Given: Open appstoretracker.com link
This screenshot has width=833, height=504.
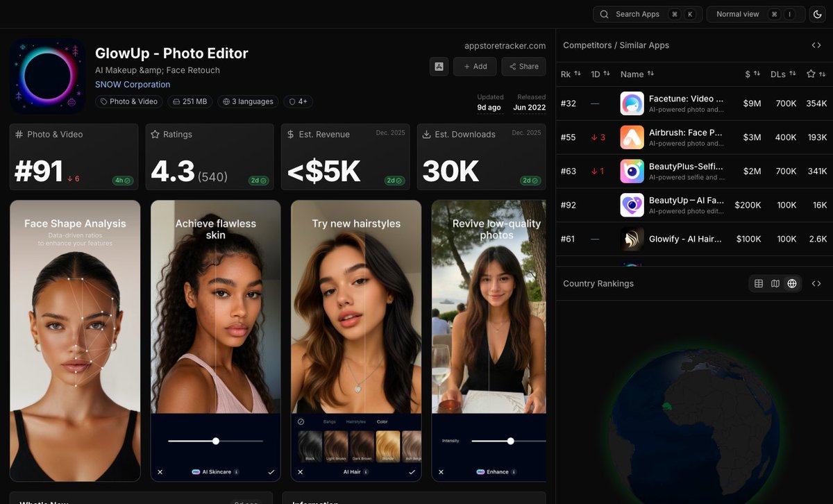Looking at the screenshot, I should pos(505,46).
